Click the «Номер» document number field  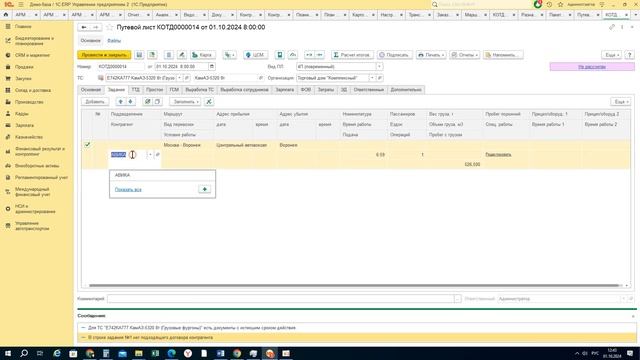120,67
